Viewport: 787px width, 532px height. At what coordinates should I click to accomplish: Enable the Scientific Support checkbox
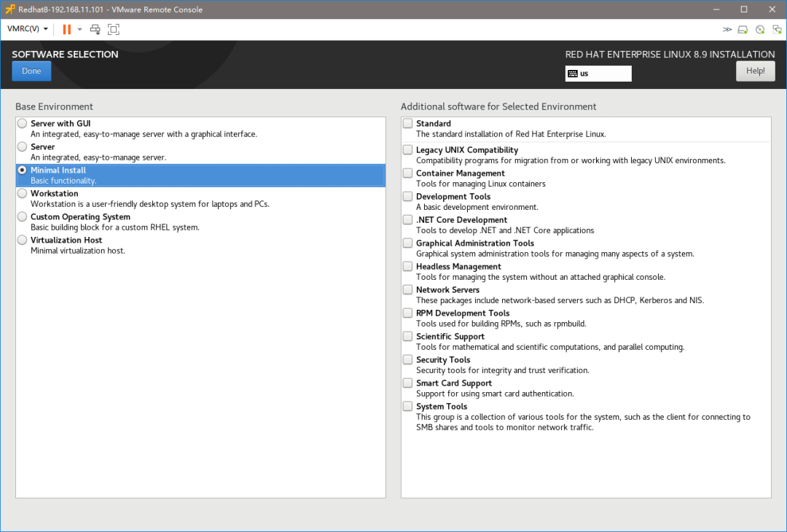(407, 336)
